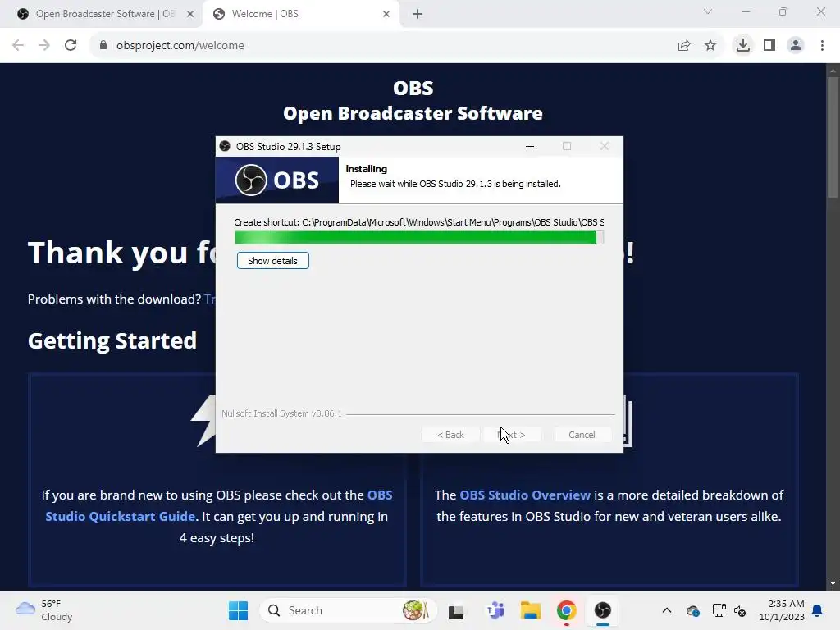Open the clock and calendar flyout
The width and height of the screenshot is (840, 630).
pos(782,610)
